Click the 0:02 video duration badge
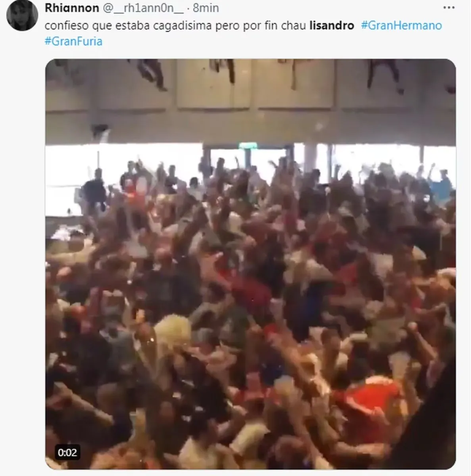The image size is (471, 476). [x=67, y=452]
